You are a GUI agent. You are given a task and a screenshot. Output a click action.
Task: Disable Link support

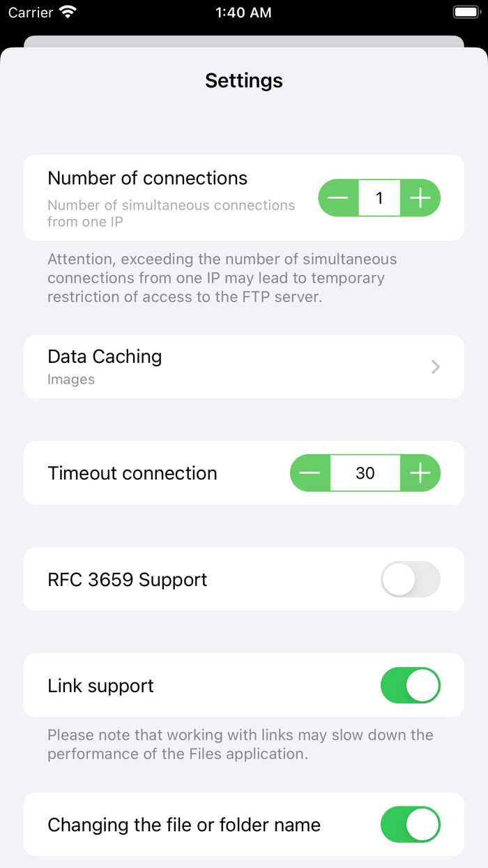click(411, 685)
